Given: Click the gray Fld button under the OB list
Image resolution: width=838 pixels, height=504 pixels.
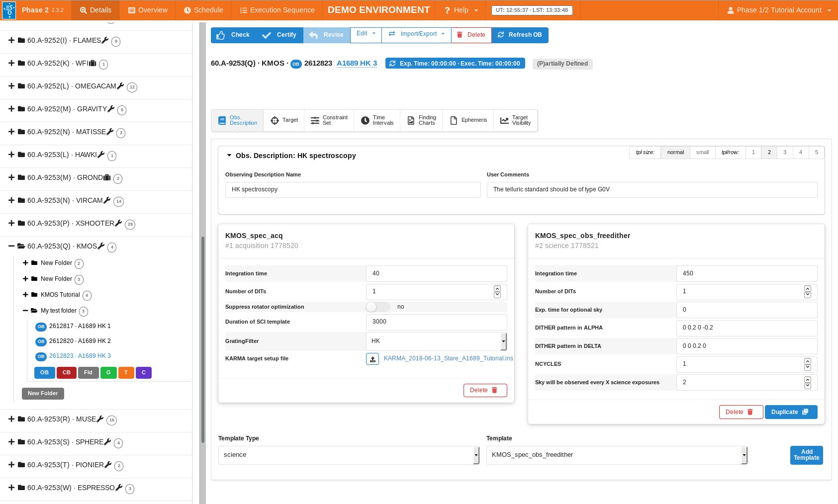Looking at the screenshot, I should (x=88, y=373).
